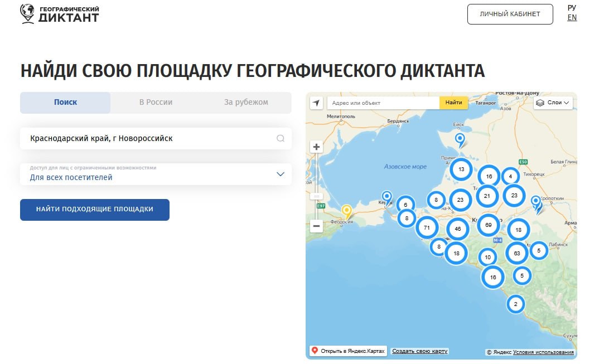Click the red pin beside Открыть в Яндекс.Картах

(316, 351)
